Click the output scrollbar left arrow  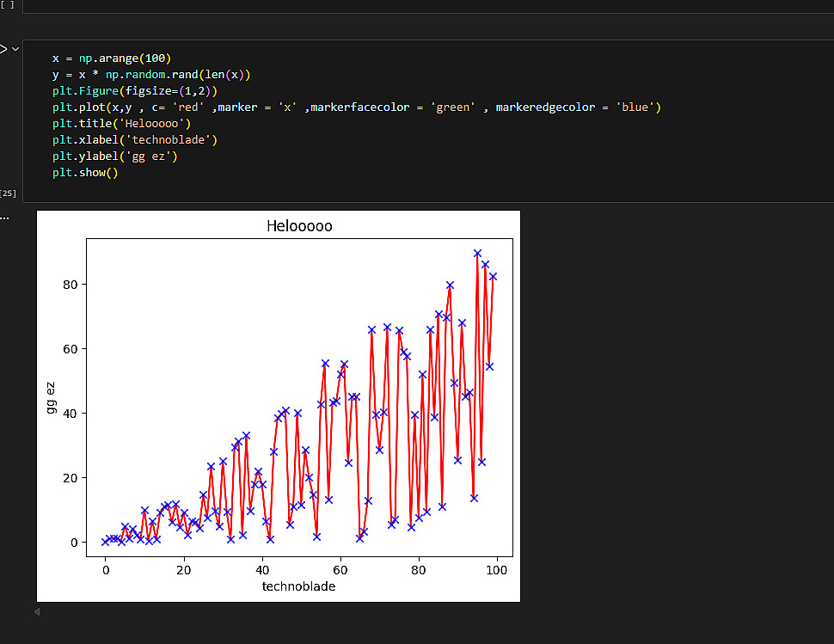pos(36,611)
